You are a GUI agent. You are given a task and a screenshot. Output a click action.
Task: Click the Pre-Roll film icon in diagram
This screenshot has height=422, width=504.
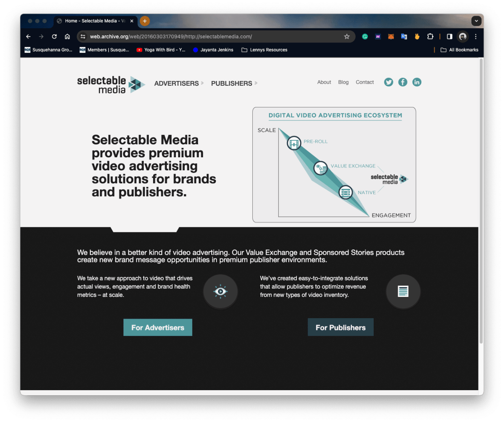[294, 143]
